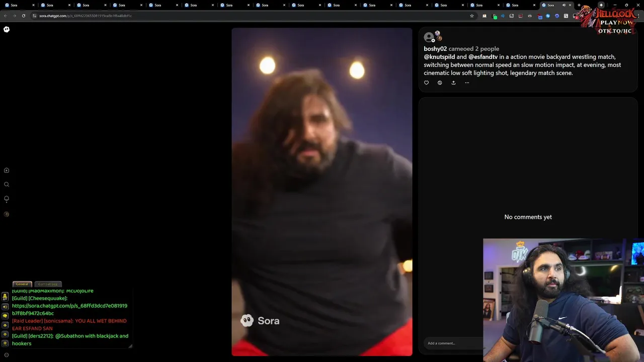Open a new browser tab with plus
This screenshot has height=362, width=644.
point(579,5)
